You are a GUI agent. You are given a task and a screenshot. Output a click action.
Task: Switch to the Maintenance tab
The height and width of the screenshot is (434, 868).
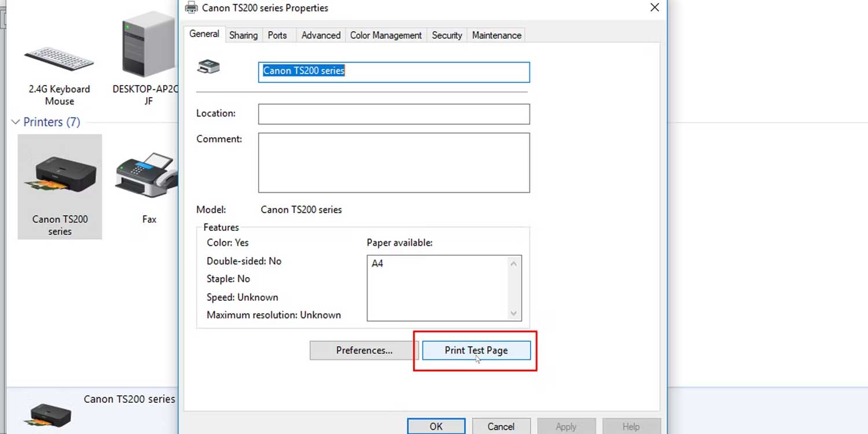pyautogui.click(x=496, y=35)
